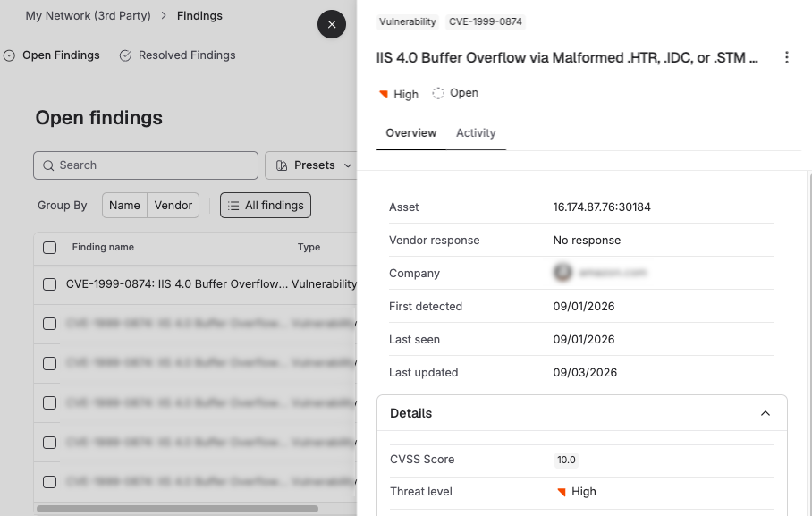The width and height of the screenshot is (812, 516).
Task: Click the High severity flag icon in the header
Action: pyautogui.click(x=384, y=94)
